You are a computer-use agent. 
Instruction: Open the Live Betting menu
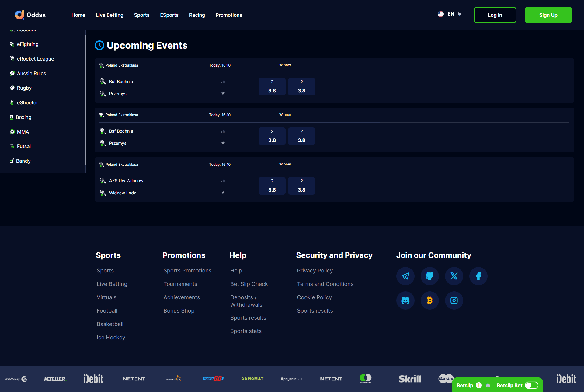point(109,15)
